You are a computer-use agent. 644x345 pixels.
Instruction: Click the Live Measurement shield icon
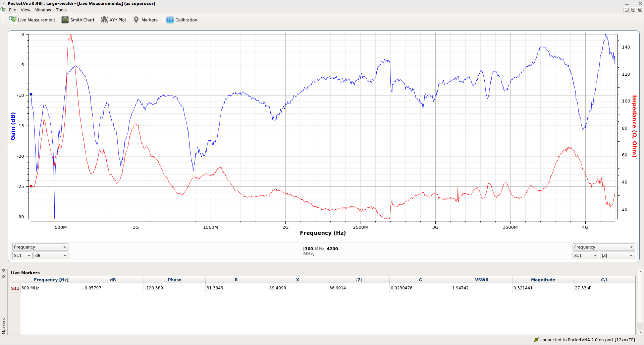pyautogui.click(x=13, y=19)
